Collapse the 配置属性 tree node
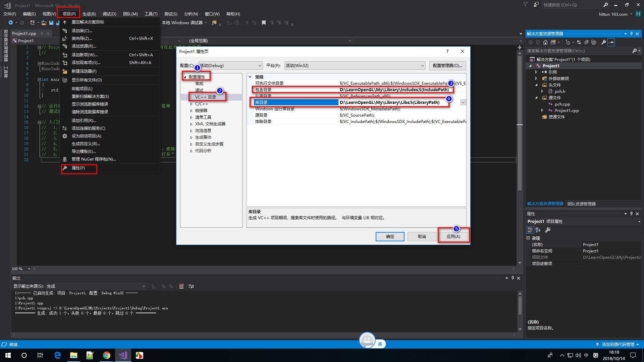This screenshot has height=362, width=644. click(x=185, y=77)
